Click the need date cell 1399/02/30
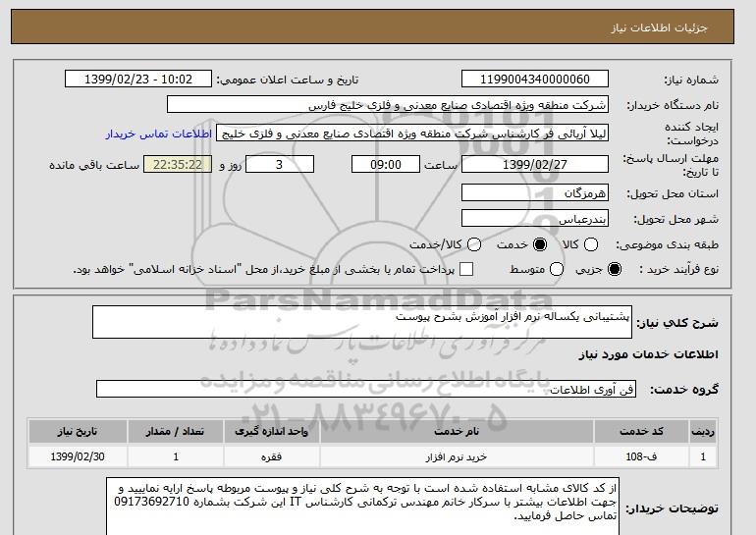The width and height of the screenshot is (756, 535). 78,456
